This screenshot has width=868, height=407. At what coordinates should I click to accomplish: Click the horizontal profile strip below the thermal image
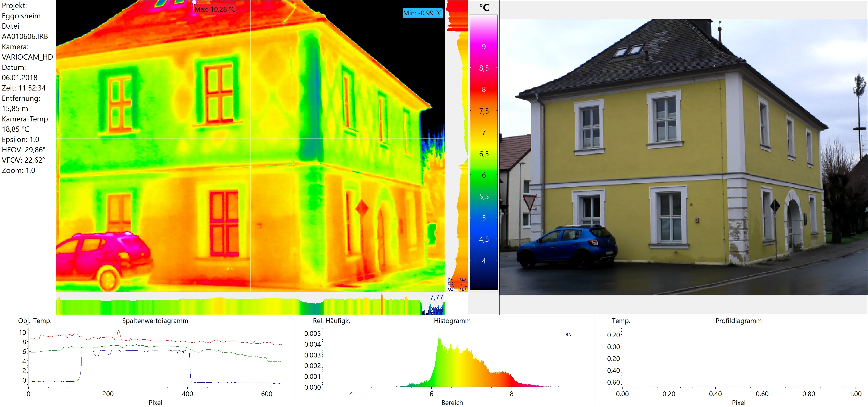click(250, 304)
